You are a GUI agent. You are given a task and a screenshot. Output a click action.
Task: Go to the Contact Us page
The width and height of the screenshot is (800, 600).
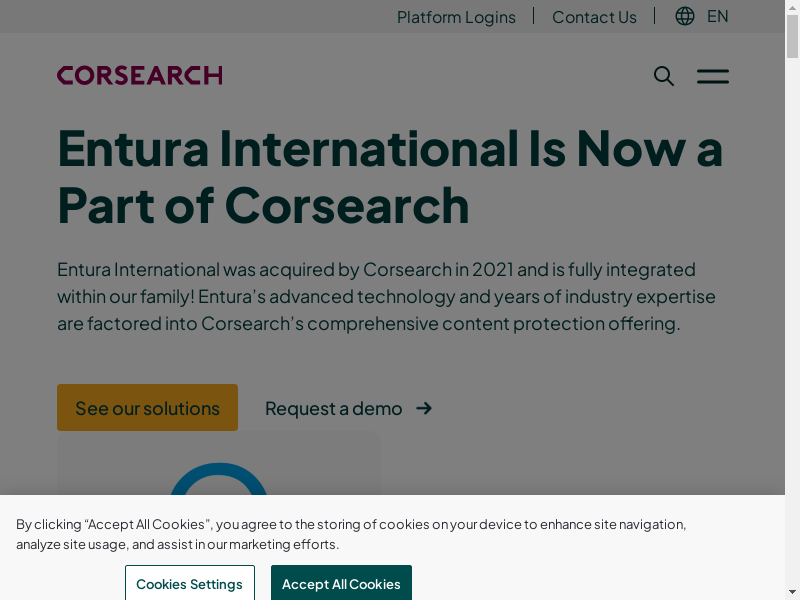point(594,17)
